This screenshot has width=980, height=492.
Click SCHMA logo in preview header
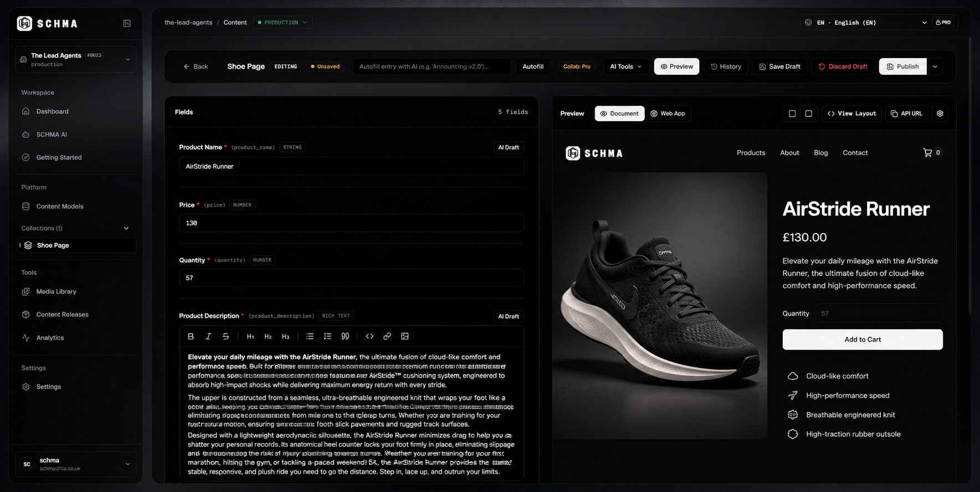pos(594,153)
